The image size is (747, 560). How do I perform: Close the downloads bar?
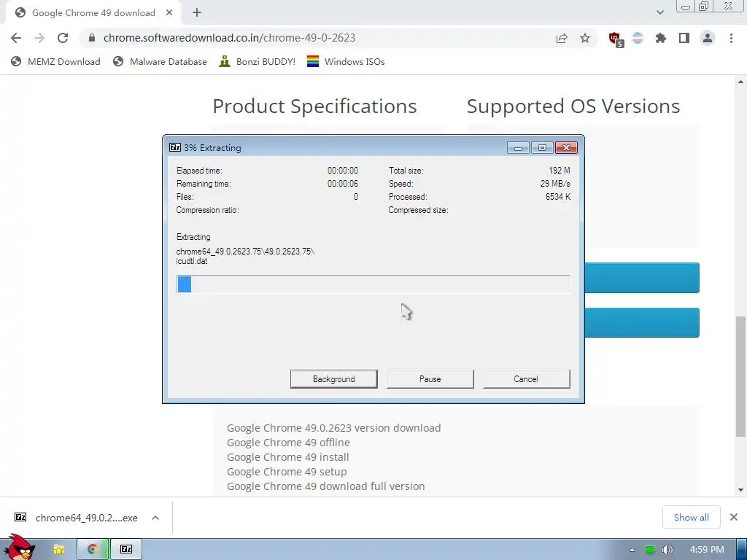pyautogui.click(x=734, y=517)
